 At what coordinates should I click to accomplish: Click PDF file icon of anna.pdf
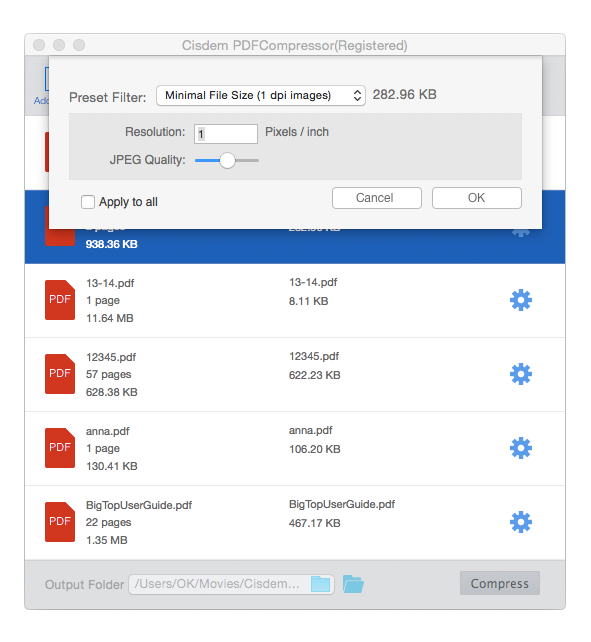tap(60, 448)
